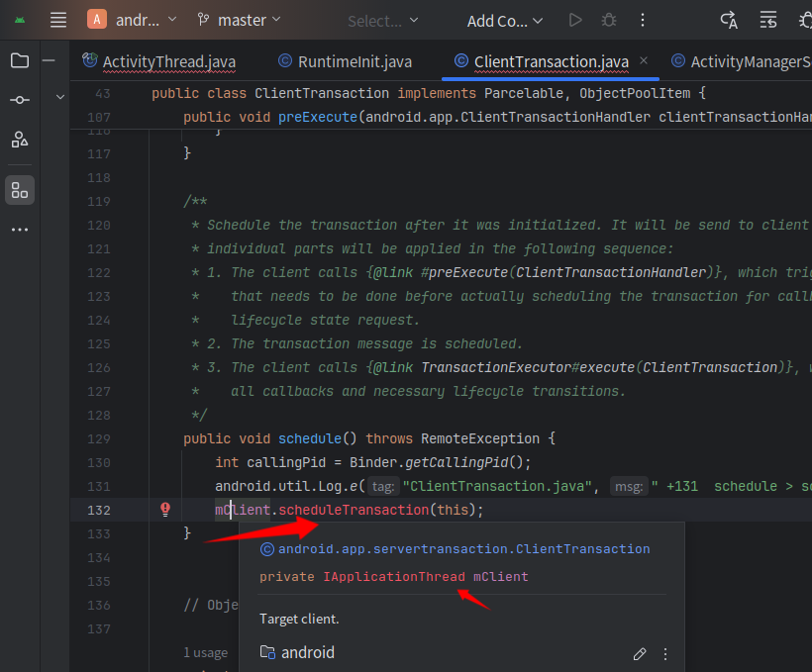Viewport: 812px width, 672px height.
Task: Open the Add Configuration dropdown
Action: click(503, 20)
